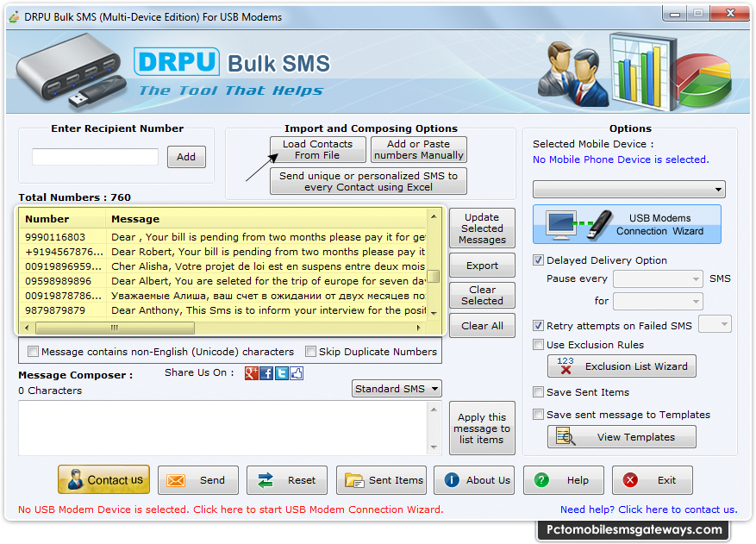The width and height of the screenshot is (756, 544).
Task: Select row with number 9879879879
Action: coord(224,310)
